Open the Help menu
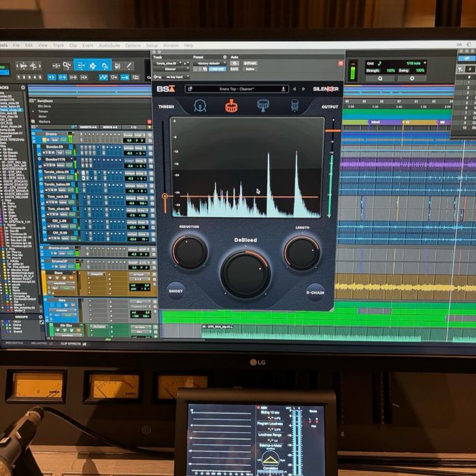Image resolution: width=476 pixels, height=476 pixels. (x=188, y=46)
